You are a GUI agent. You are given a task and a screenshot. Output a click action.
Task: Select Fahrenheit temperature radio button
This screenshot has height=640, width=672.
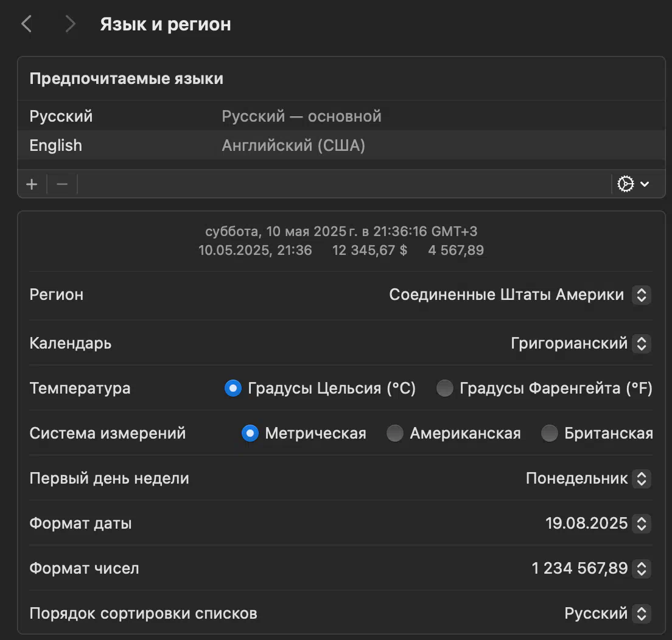pos(445,388)
